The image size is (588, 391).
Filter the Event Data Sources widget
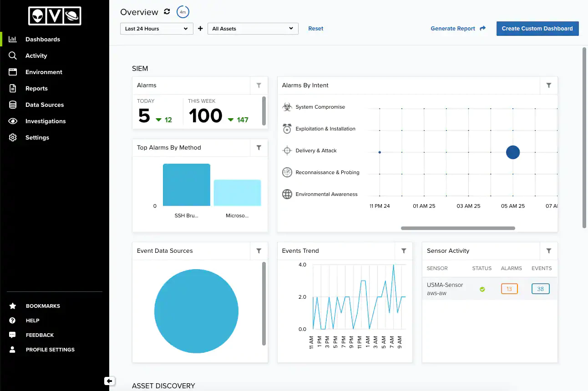(x=259, y=251)
